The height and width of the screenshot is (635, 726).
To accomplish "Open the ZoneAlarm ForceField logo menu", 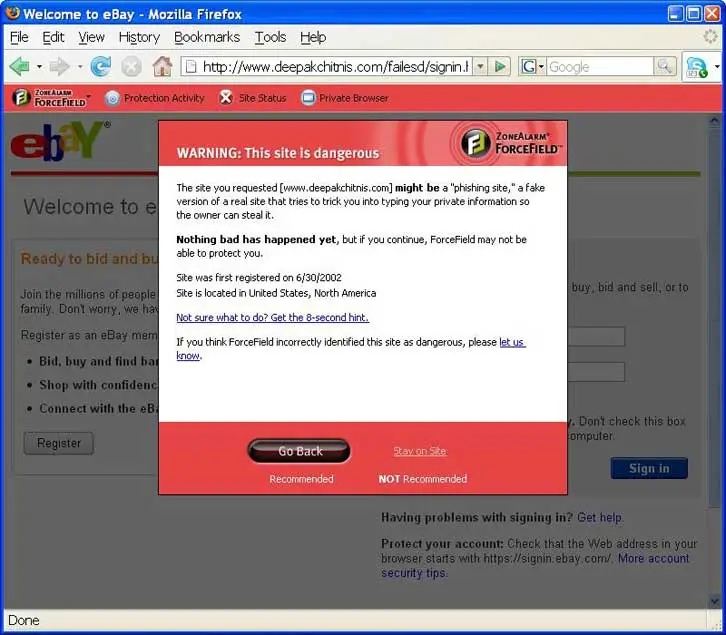I will click(51, 98).
